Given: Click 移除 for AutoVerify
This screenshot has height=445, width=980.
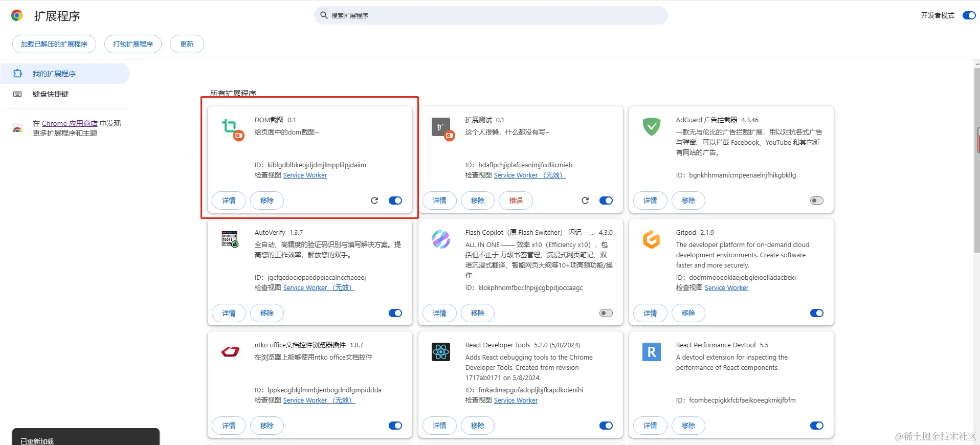Looking at the screenshot, I should click(x=267, y=313).
